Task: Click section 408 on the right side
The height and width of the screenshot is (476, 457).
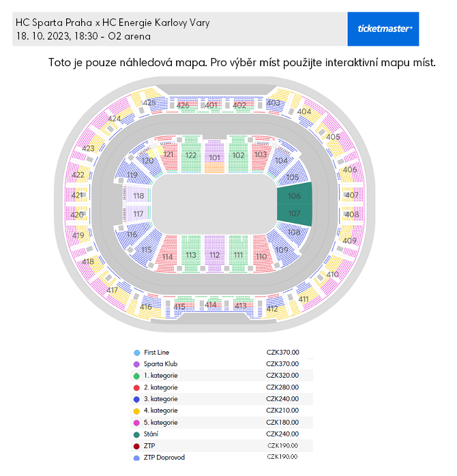Action: 352,215
